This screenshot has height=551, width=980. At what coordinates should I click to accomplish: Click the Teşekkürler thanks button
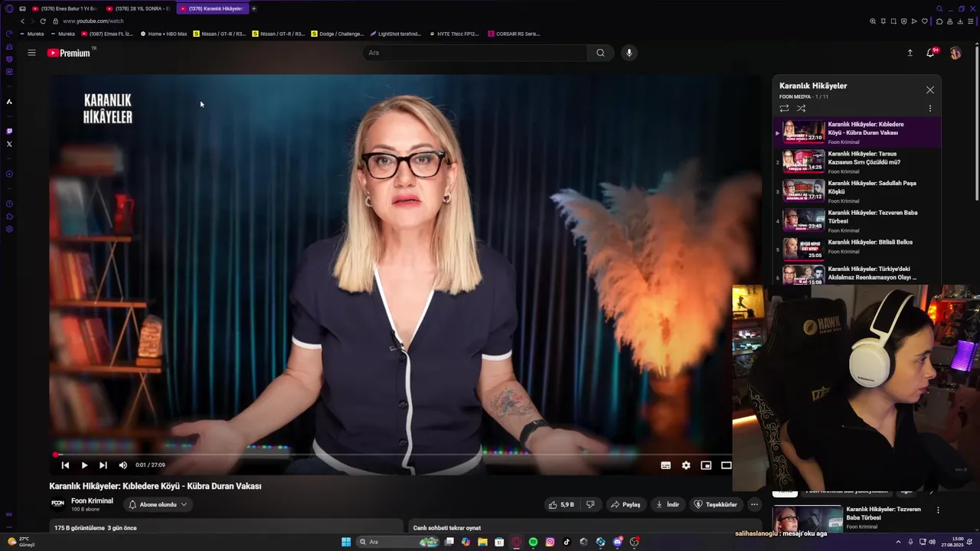tap(715, 504)
